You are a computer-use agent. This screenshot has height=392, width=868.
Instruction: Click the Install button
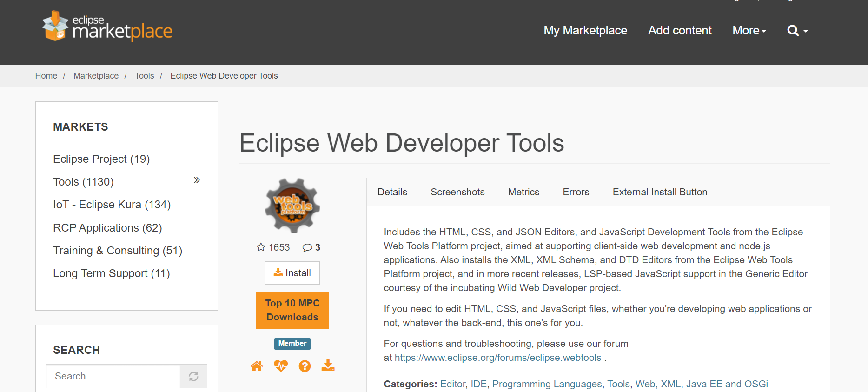292,273
